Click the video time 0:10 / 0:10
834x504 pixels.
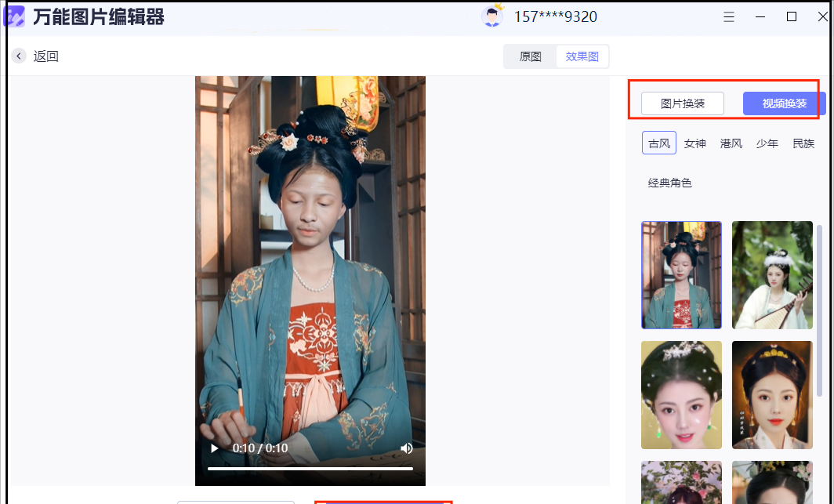pos(260,448)
